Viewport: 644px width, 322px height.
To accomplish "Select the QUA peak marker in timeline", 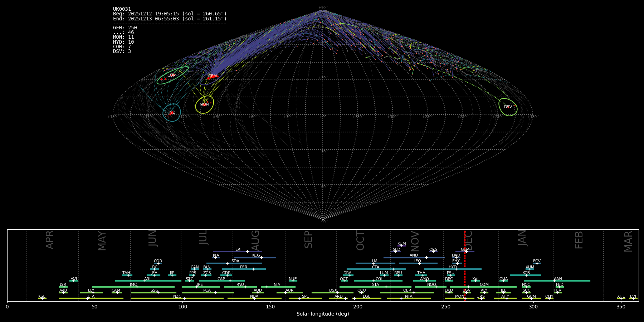I will coord(503,281).
